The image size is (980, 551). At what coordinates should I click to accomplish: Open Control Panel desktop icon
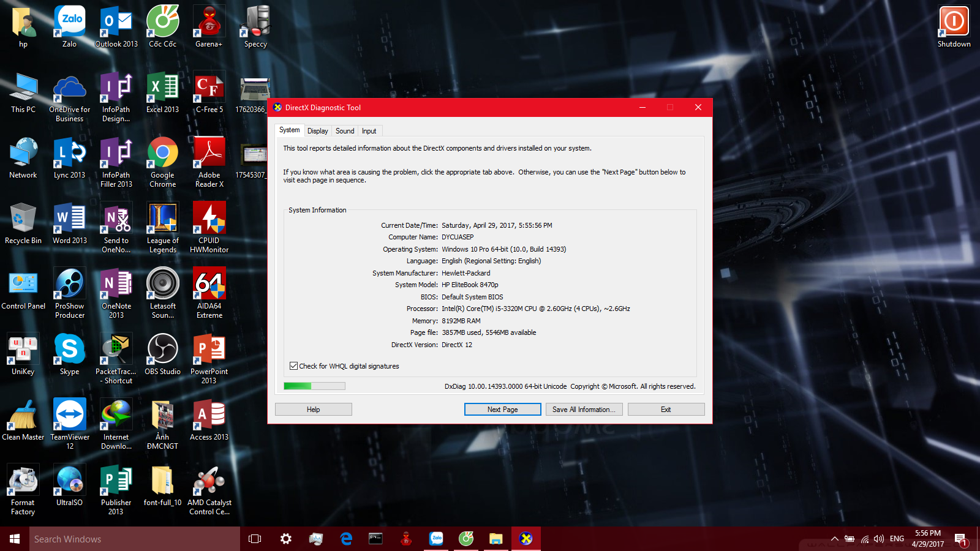point(23,289)
